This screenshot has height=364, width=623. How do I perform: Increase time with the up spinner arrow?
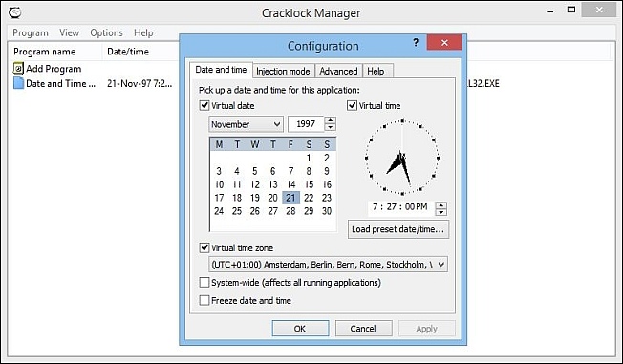click(x=441, y=205)
